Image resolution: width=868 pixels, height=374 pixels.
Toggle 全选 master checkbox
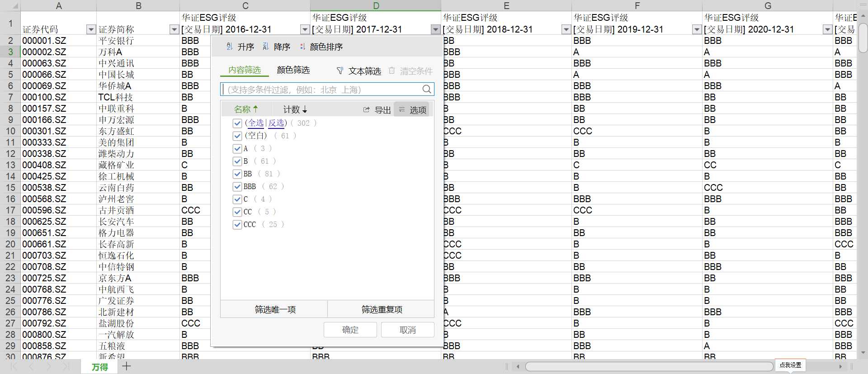click(x=237, y=123)
